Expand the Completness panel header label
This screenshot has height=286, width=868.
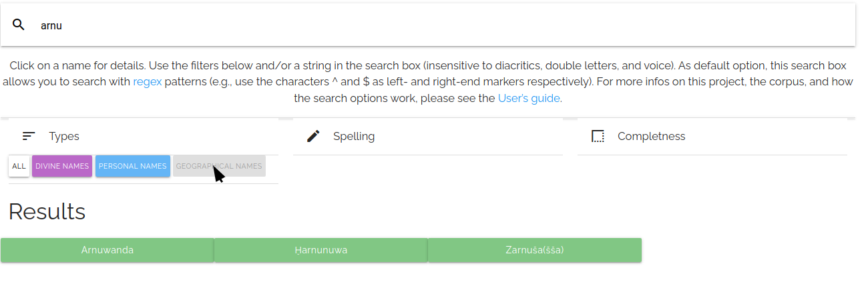[651, 136]
